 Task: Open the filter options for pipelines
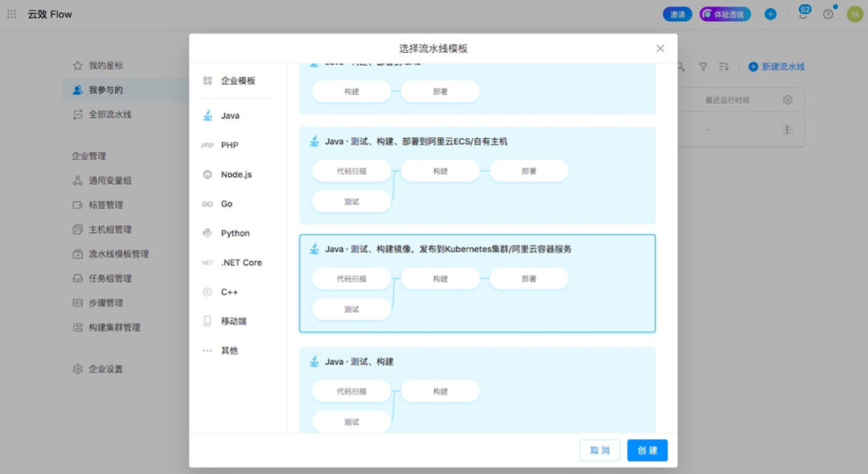coord(703,67)
